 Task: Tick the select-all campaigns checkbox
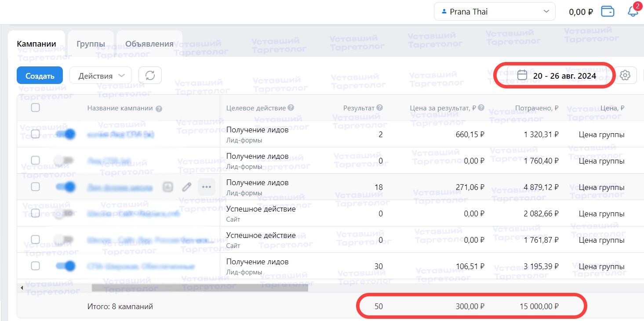click(x=36, y=108)
